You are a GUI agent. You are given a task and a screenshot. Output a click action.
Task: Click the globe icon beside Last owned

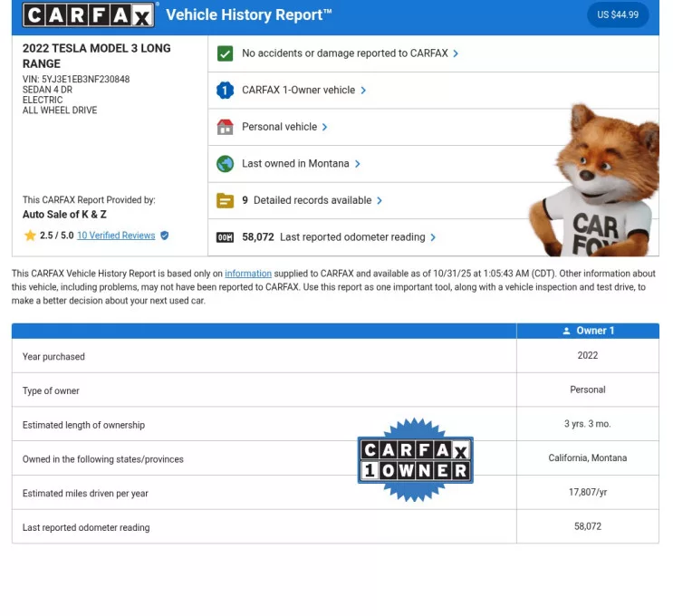(x=226, y=164)
